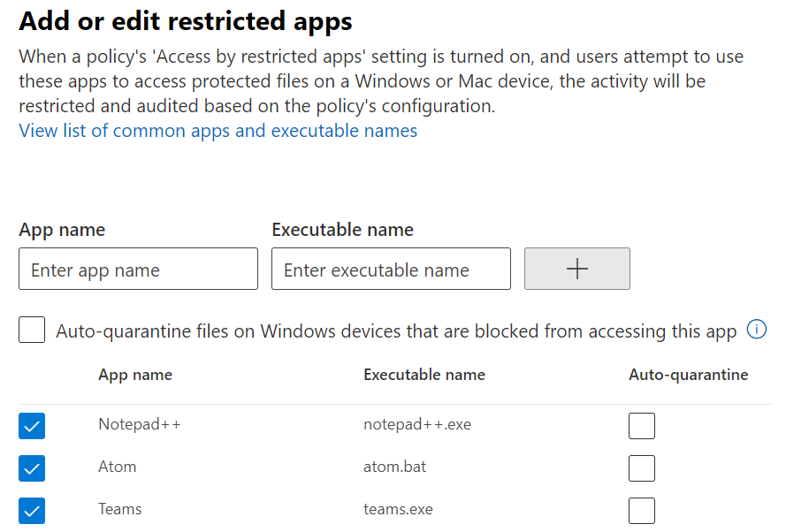Focus the Enter executable name field
Image resolution: width=786 pixels, height=532 pixels.
pos(391,269)
